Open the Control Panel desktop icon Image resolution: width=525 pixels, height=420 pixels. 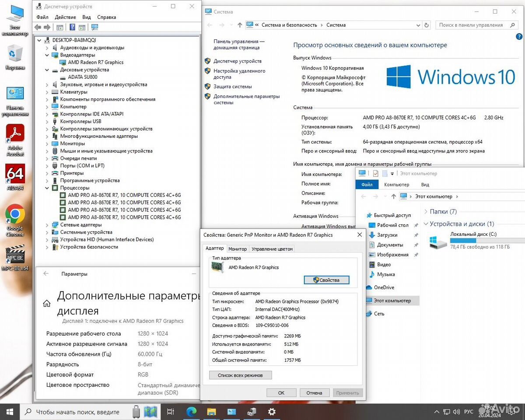15,101
